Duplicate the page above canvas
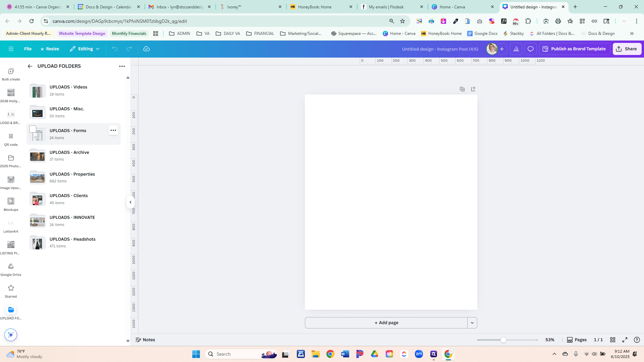644x362 pixels. [x=462, y=89]
